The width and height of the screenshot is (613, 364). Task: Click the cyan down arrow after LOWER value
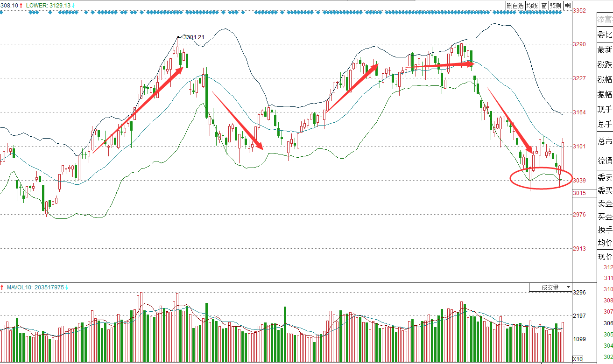(73, 5)
